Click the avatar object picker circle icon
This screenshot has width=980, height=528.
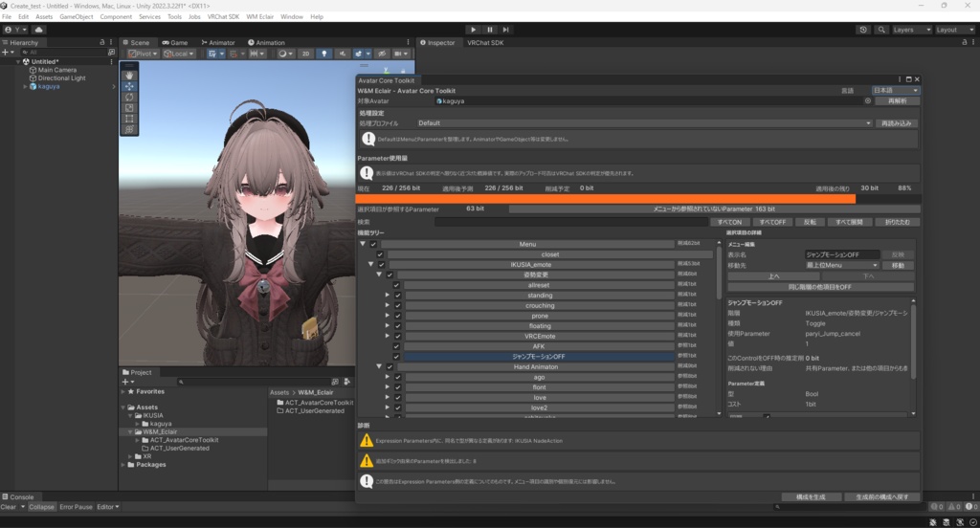pos(867,100)
